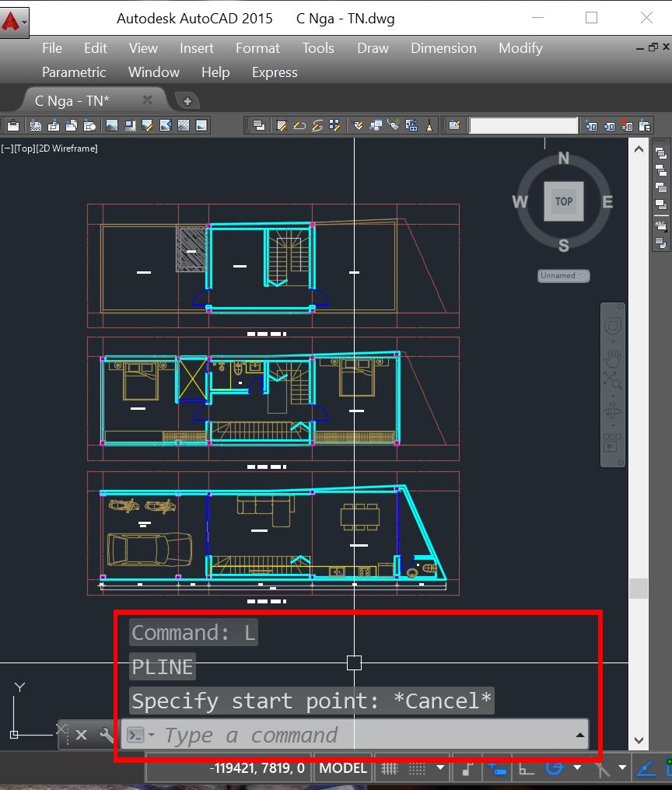The height and width of the screenshot is (790, 672).
Task: Click the E compass direction on ViewCube
Action: point(607,202)
